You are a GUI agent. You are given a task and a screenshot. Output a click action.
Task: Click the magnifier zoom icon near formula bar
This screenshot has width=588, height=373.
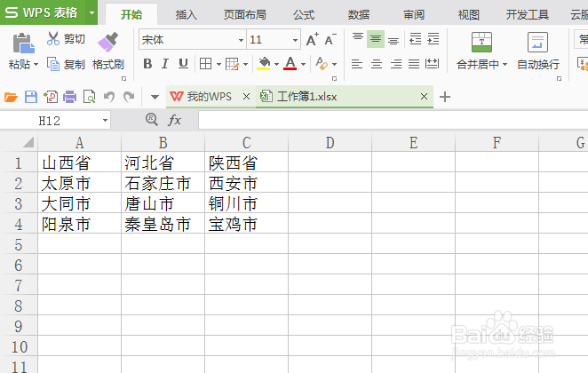coord(152,120)
